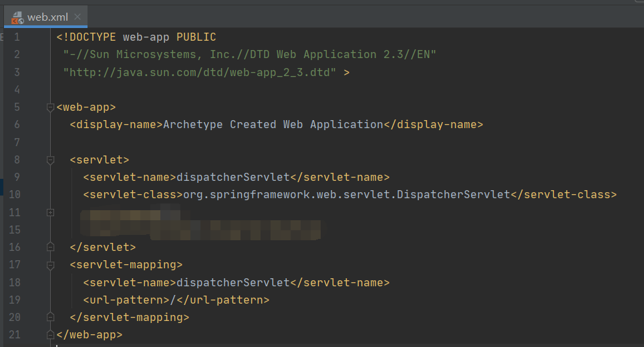
Task: Click the Sun Microsystems DTD string on line 2
Action: pyautogui.click(x=249, y=55)
